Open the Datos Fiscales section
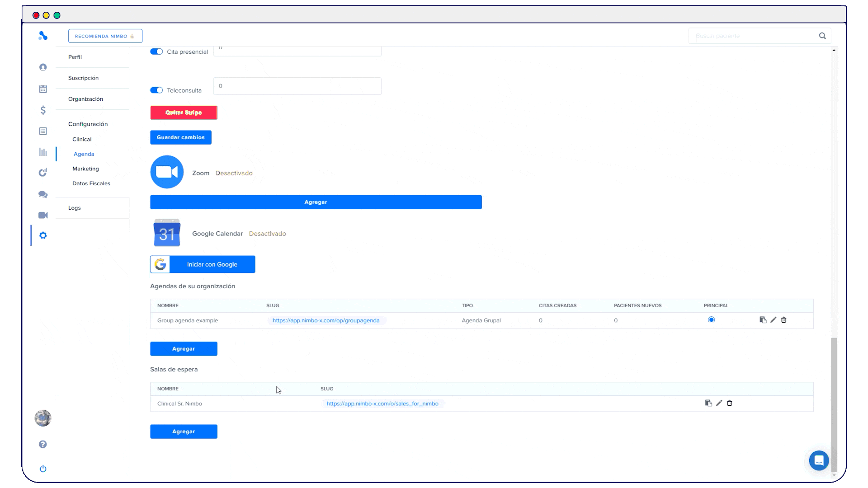Viewport: 868px width, 488px height. (91, 183)
